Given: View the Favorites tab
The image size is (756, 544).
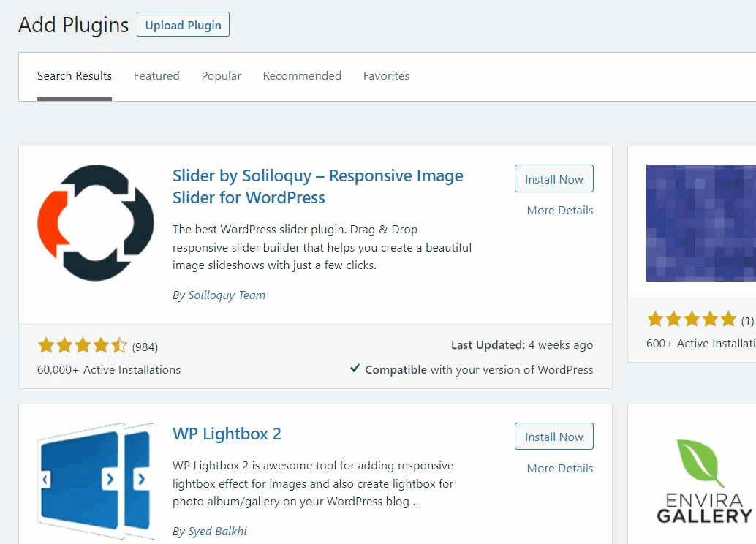Looking at the screenshot, I should click(386, 76).
